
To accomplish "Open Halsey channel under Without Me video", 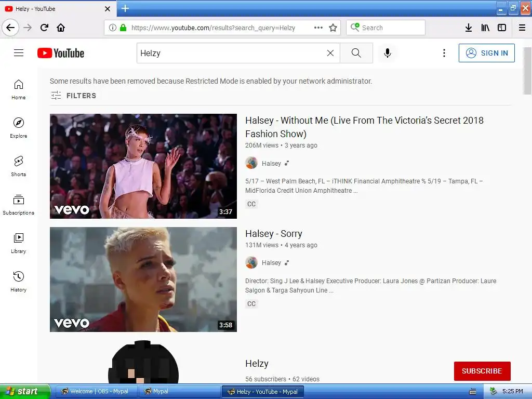I will click(271, 164).
